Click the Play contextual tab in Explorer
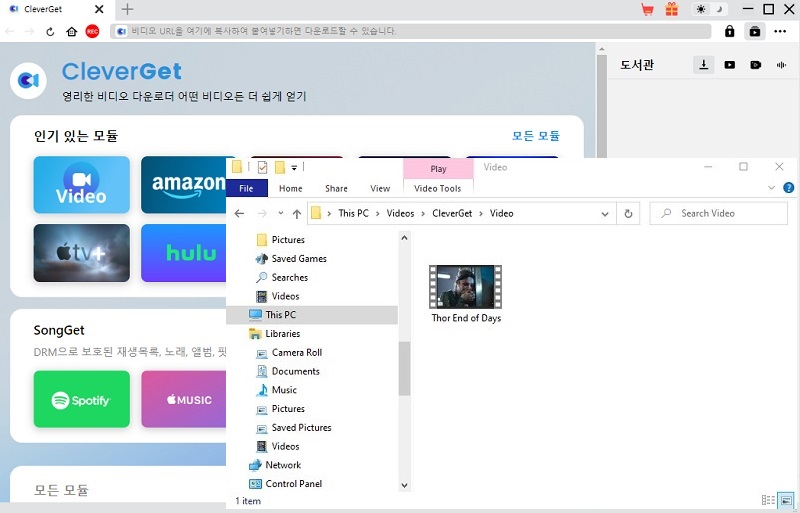Viewport: 800px width, 513px height. [438, 169]
